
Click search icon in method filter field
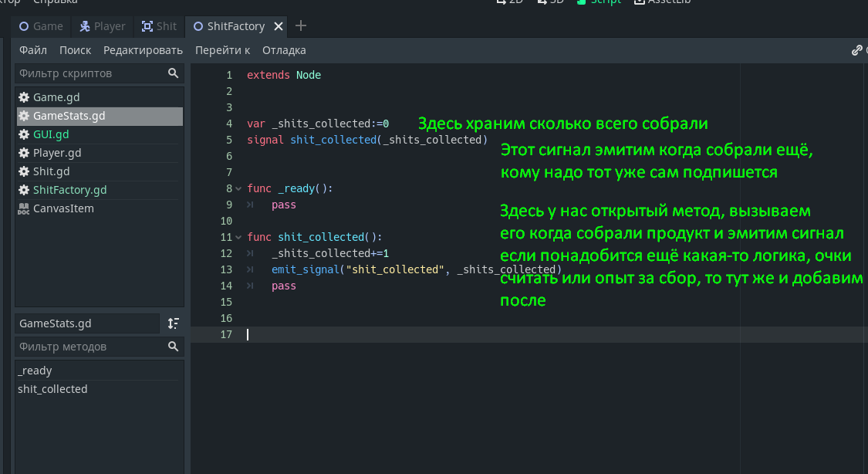click(174, 347)
